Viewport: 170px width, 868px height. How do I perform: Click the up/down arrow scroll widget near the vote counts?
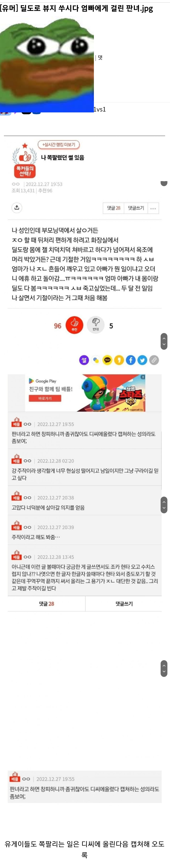pos(164,341)
